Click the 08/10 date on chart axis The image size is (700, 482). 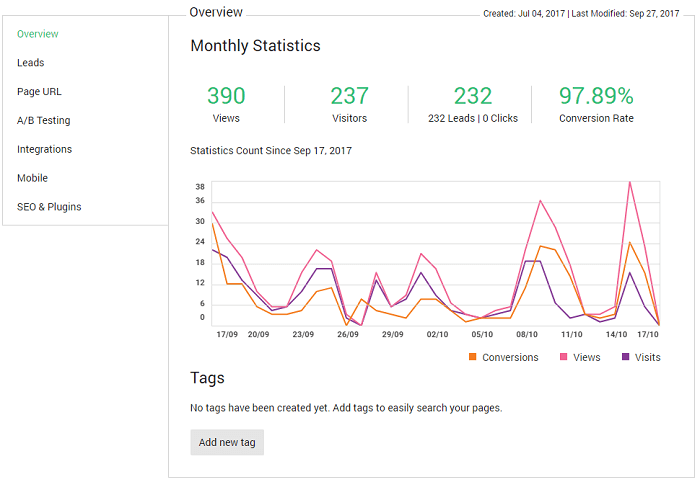coord(527,335)
